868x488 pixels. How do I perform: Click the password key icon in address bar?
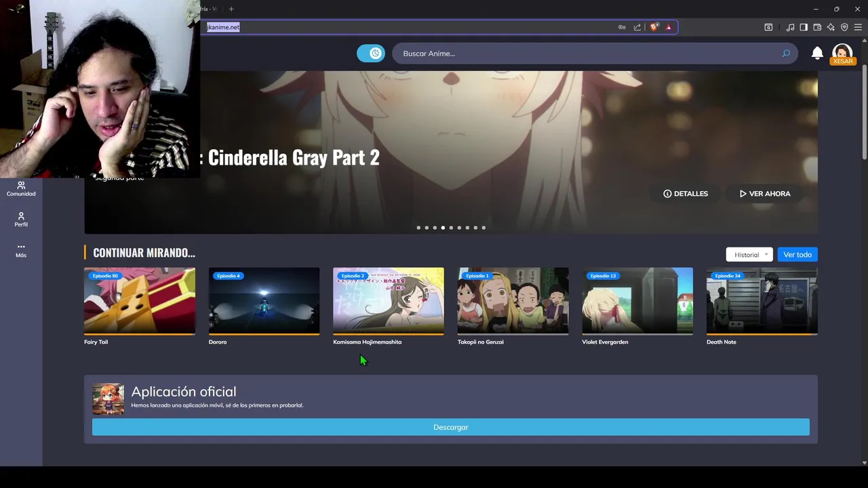pos(622,27)
